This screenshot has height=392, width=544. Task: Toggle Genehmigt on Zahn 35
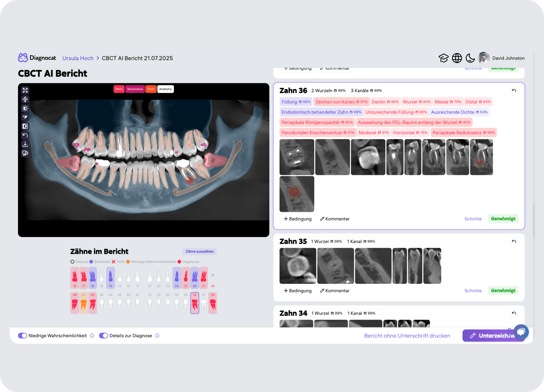503,291
